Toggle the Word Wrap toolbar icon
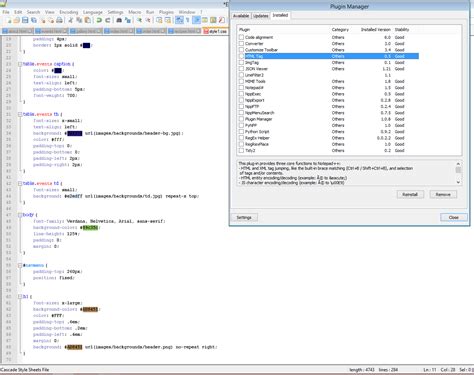 click(179, 20)
